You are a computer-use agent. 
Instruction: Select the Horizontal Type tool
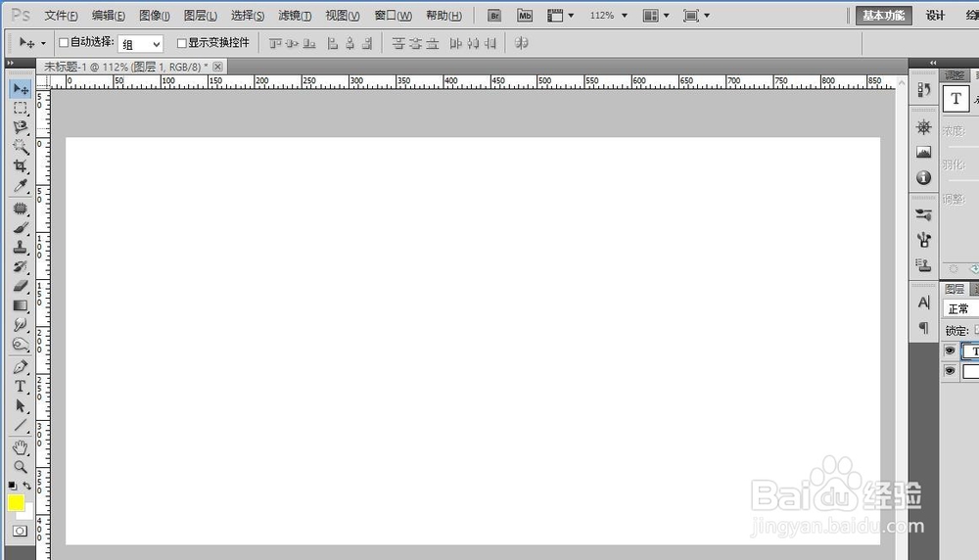tap(21, 386)
